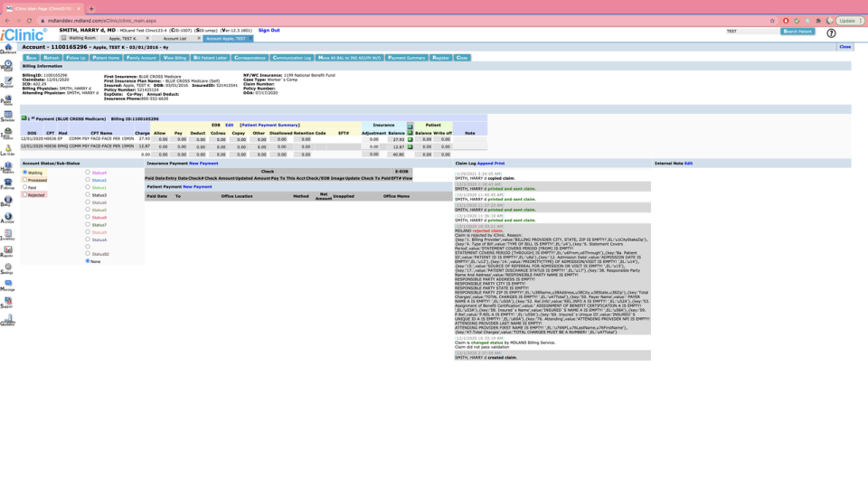This screenshot has height=488, width=868.
Task: Bookmark page with browser star icon
Action: tap(772, 21)
